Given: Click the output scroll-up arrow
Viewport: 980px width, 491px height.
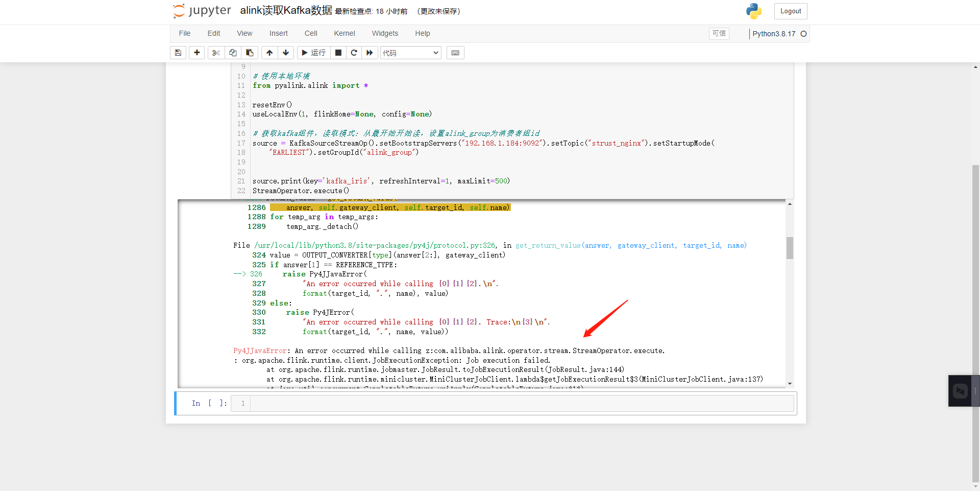Looking at the screenshot, I should pos(790,204).
